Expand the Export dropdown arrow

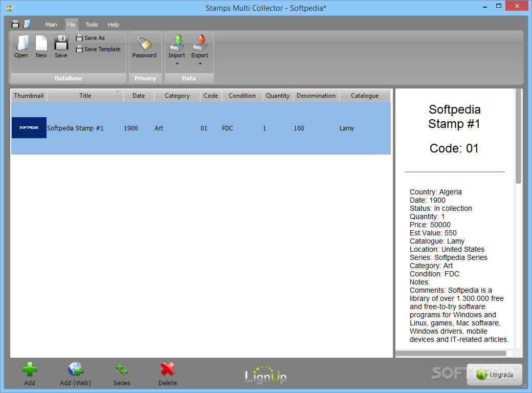point(200,64)
